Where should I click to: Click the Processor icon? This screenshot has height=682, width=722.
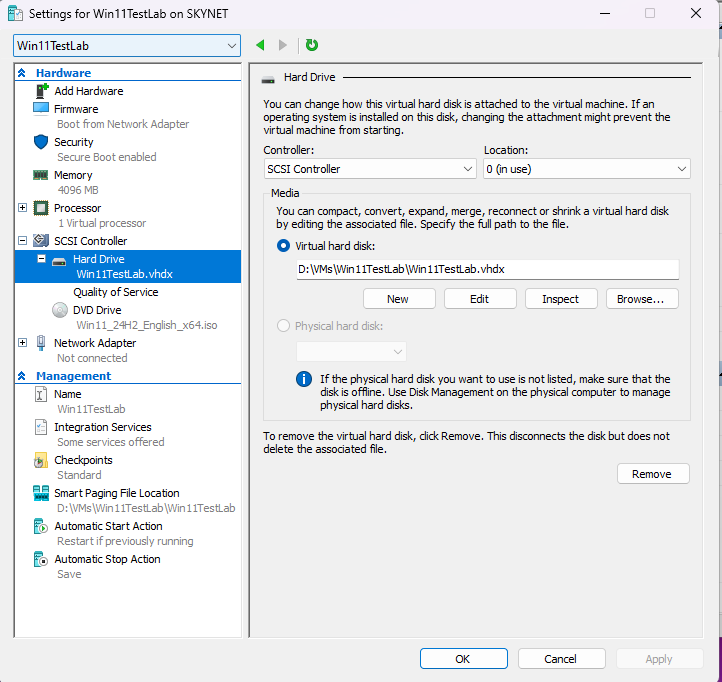pos(41,208)
